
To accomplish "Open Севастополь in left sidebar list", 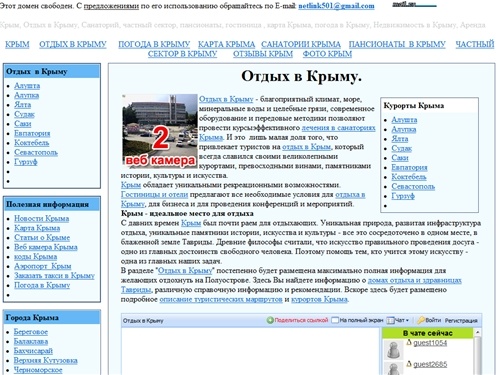I will pos(36,152).
